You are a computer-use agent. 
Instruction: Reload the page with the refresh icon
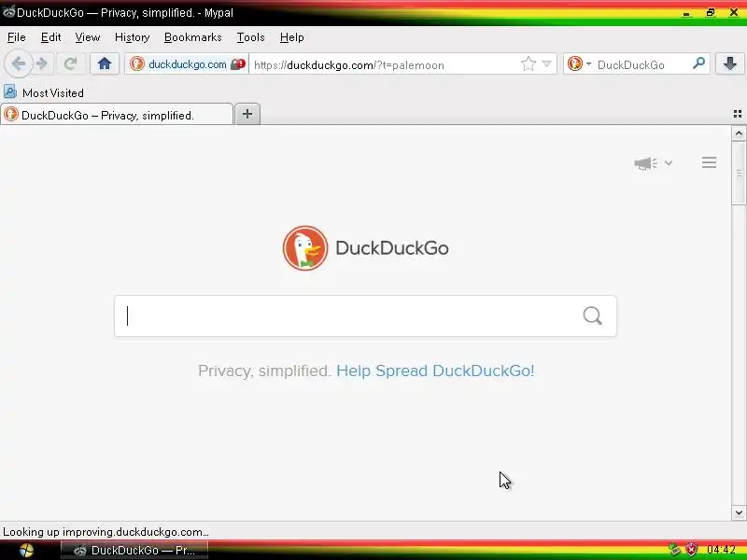(71, 63)
